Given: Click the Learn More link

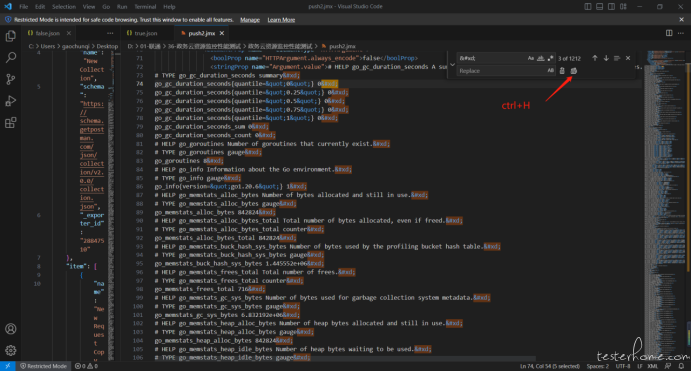Looking at the screenshot, I should pos(281,20).
